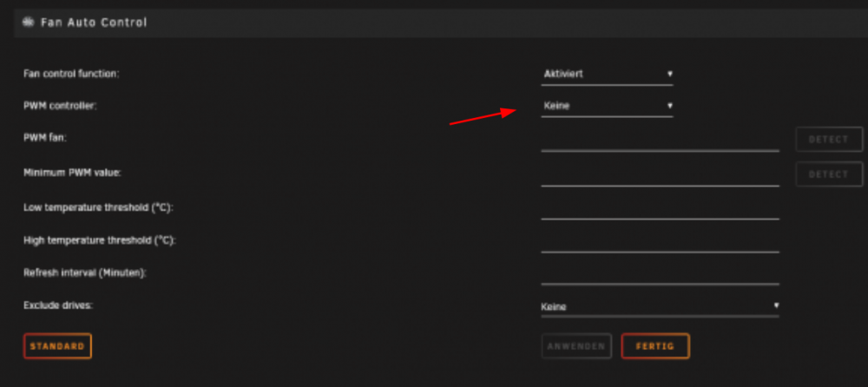Screen dimensions: 868x387
Task: Click the 'Fan control function:' label
Action: click(71, 74)
